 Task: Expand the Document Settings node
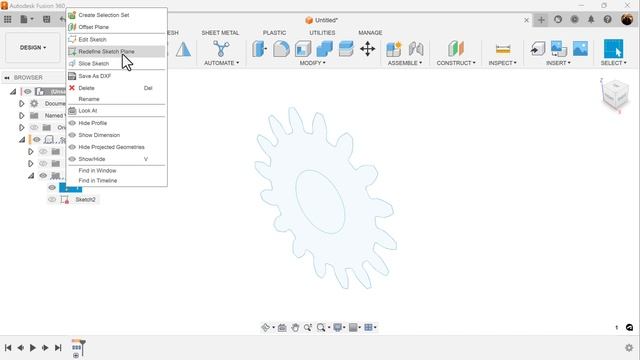click(22, 104)
